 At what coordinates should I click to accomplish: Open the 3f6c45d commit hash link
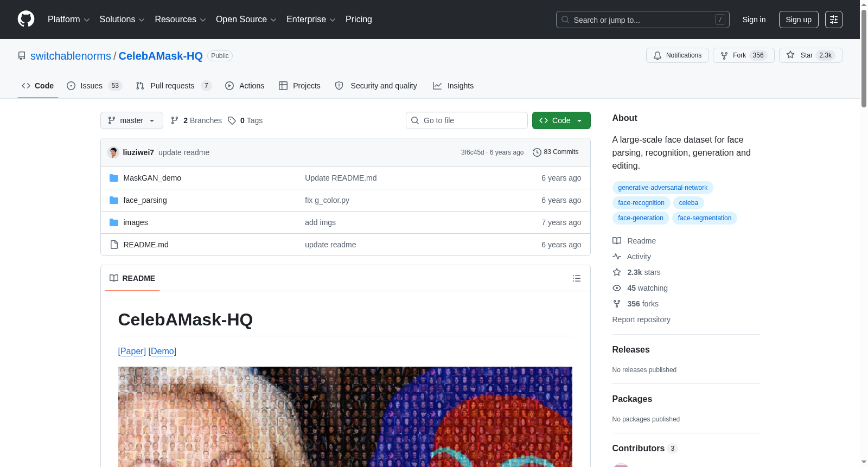pos(473,152)
